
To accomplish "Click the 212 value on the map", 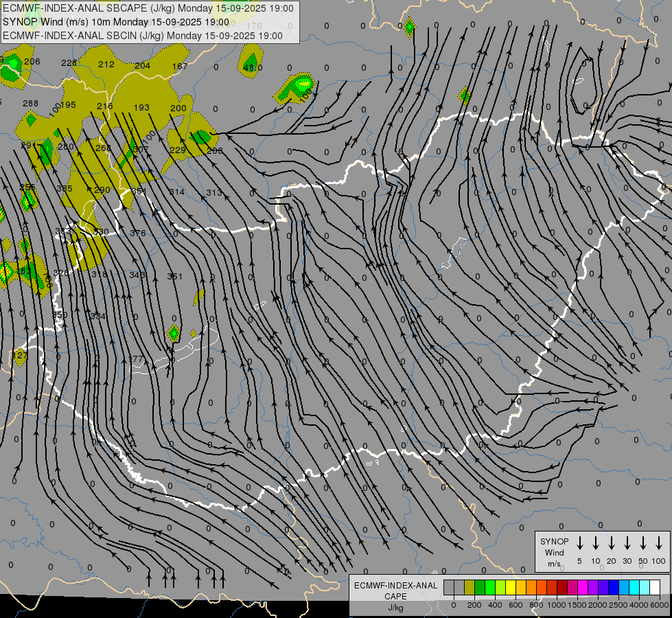I will (106, 65).
